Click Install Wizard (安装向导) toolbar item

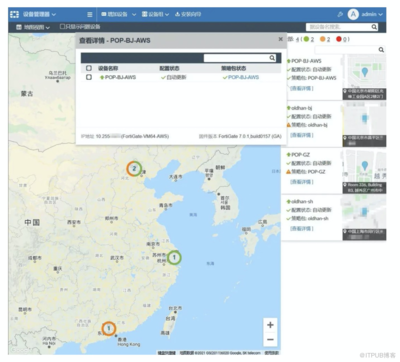(188, 14)
